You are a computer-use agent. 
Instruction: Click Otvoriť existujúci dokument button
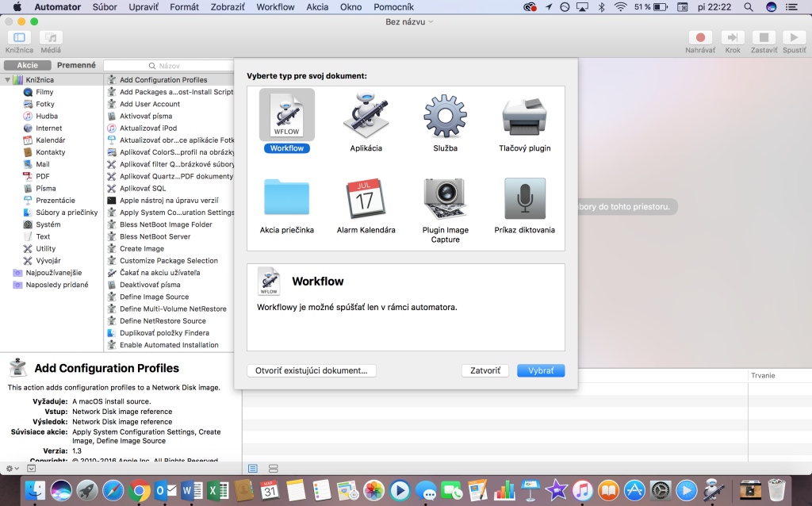[312, 370]
